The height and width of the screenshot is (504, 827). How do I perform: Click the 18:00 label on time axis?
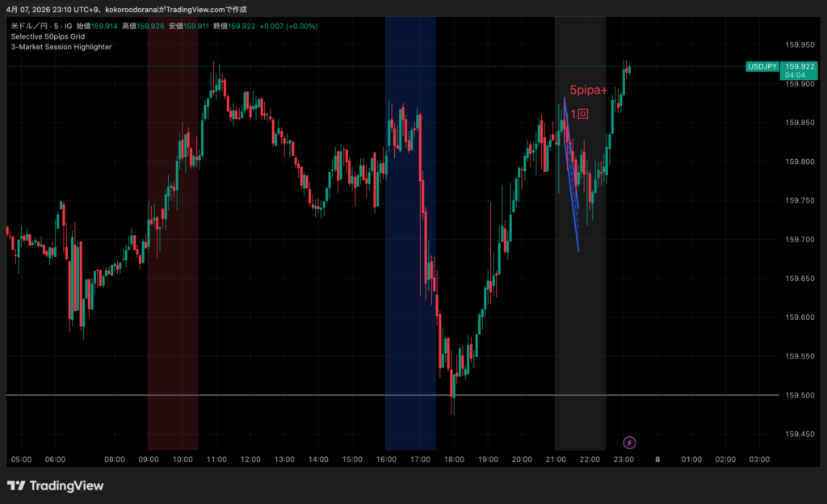[x=453, y=460]
